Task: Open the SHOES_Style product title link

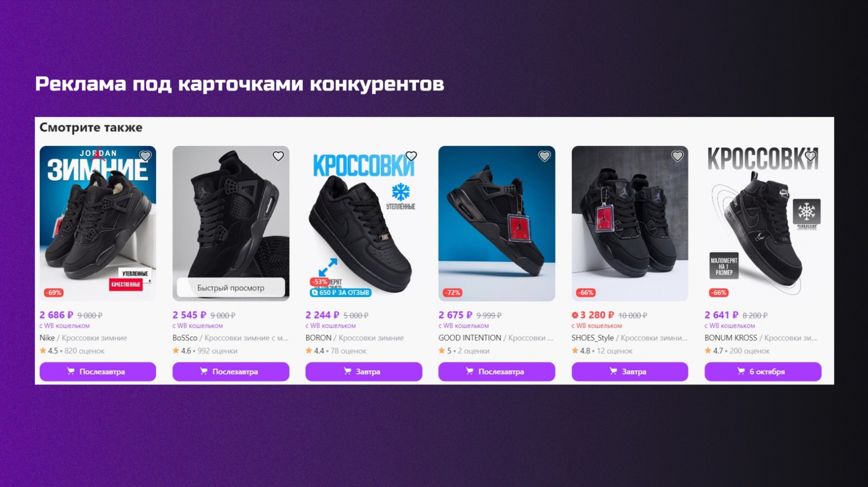Action: [x=629, y=338]
